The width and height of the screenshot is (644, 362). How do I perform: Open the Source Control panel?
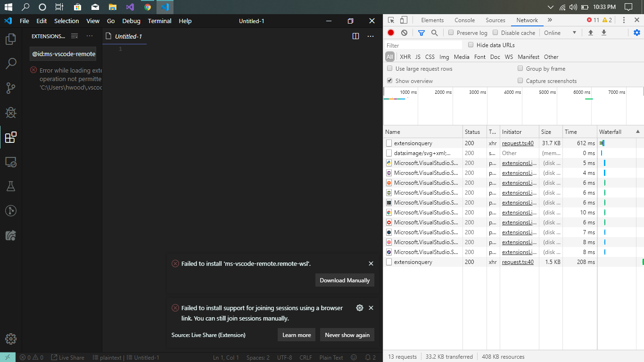[x=10, y=88]
